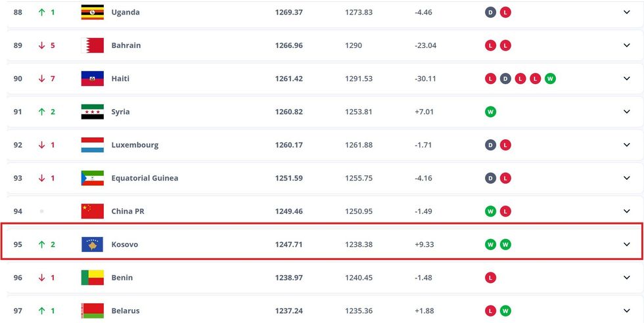Click the Kosovo flag icon
The height and width of the screenshot is (323, 644).
(x=92, y=244)
